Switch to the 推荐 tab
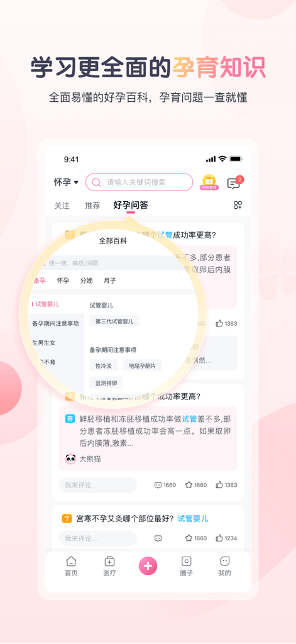 click(x=92, y=206)
